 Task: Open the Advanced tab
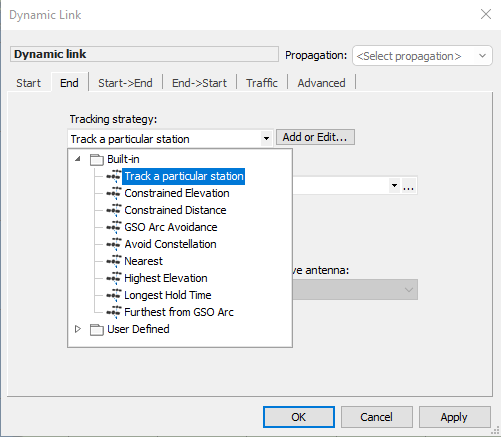coord(322,83)
